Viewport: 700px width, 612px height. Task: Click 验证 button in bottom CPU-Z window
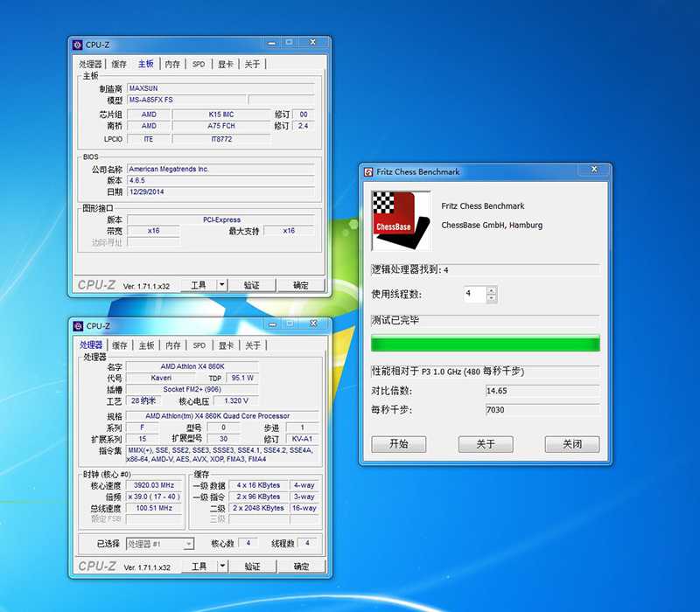252,567
